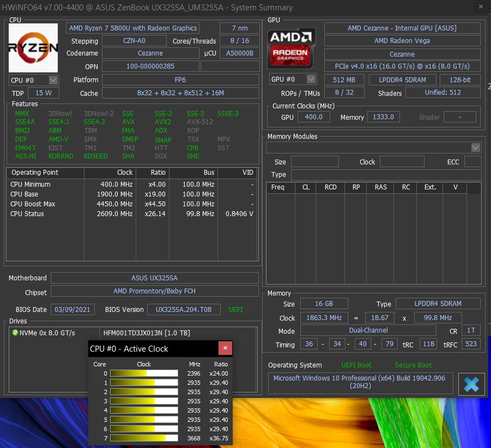Click the RAS column header
Screen dimensions: 491x448
(x=380, y=187)
